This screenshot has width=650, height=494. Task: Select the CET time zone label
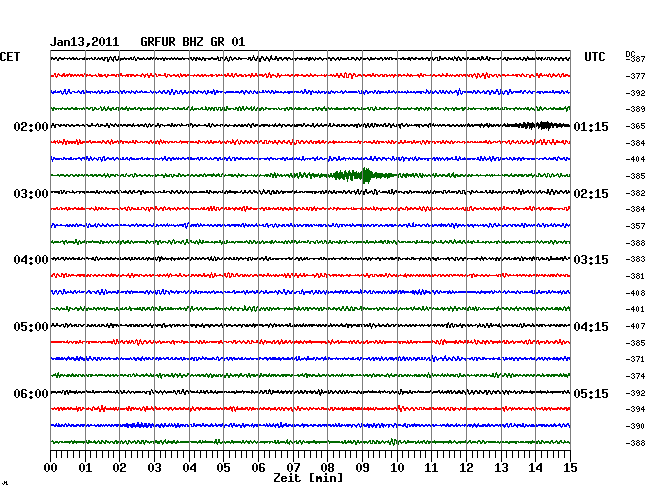10,57
